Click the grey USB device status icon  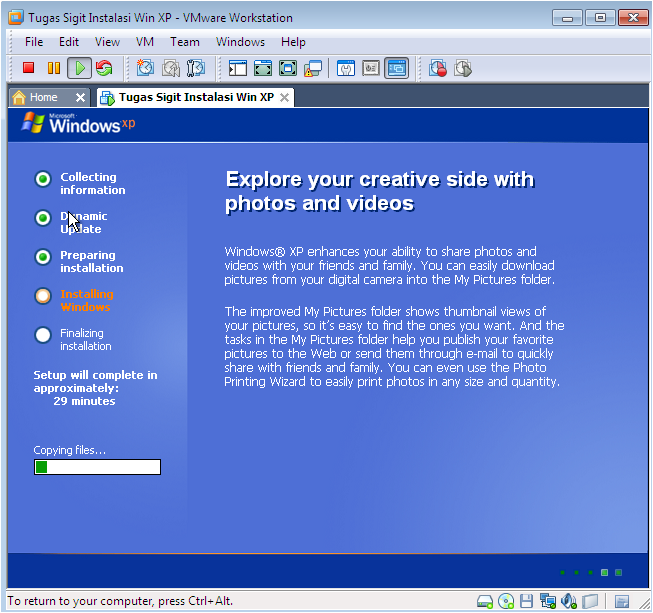pos(590,601)
